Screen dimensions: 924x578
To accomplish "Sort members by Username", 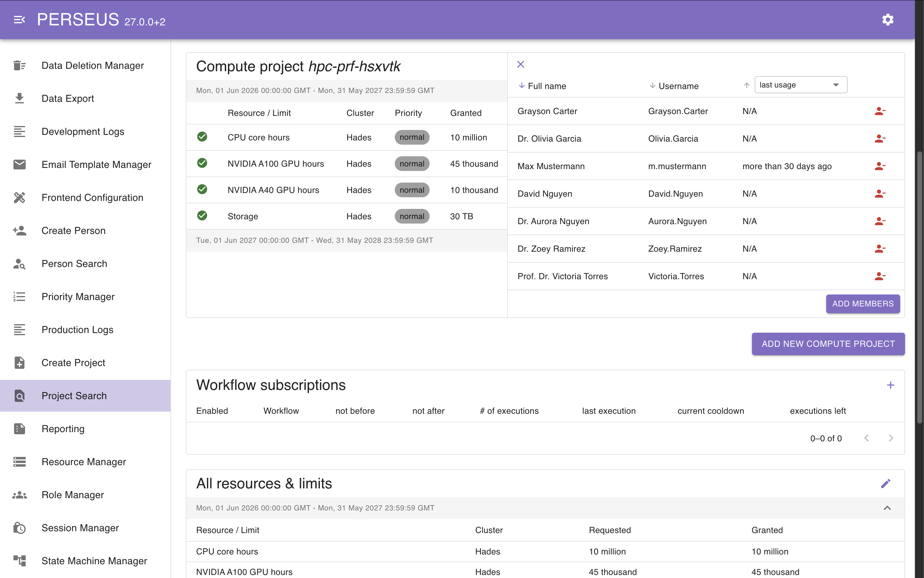I will coord(674,86).
